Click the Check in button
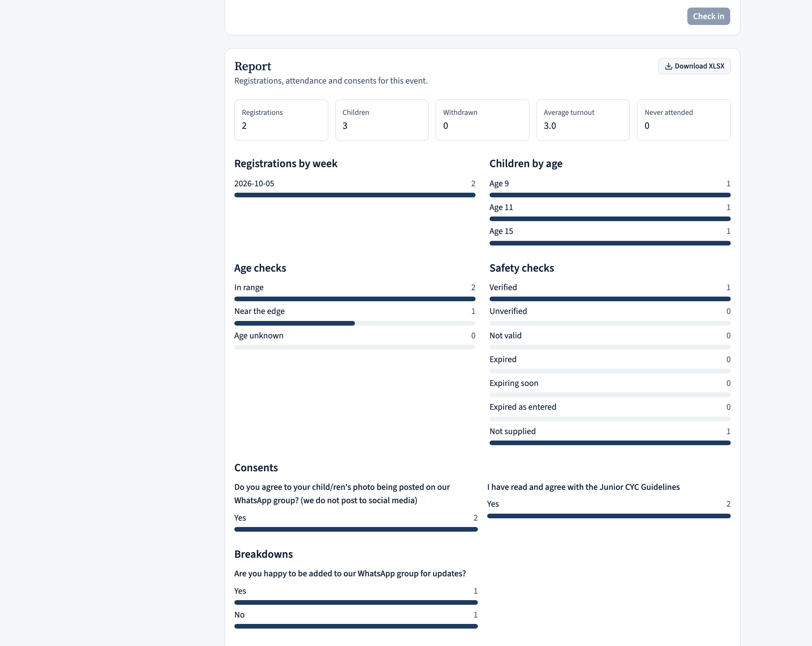 pyautogui.click(x=708, y=16)
